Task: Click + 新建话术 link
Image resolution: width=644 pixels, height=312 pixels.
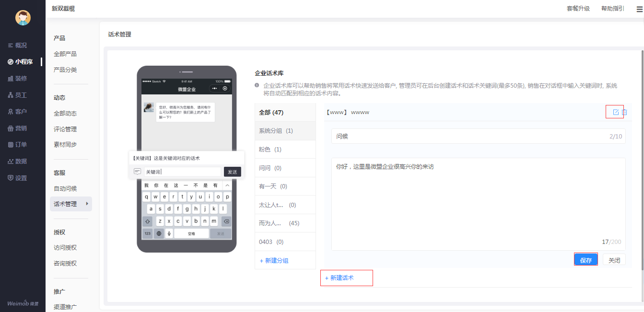Action: pos(340,277)
